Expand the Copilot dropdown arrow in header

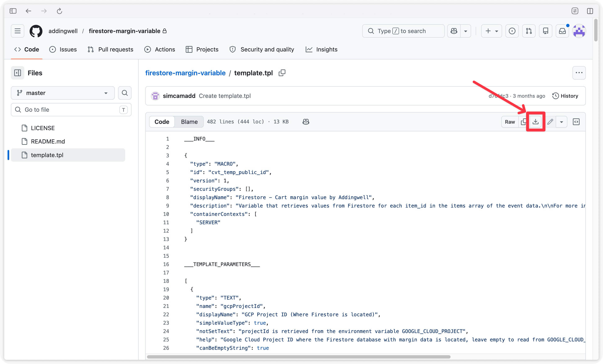click(x=466, y=31)
